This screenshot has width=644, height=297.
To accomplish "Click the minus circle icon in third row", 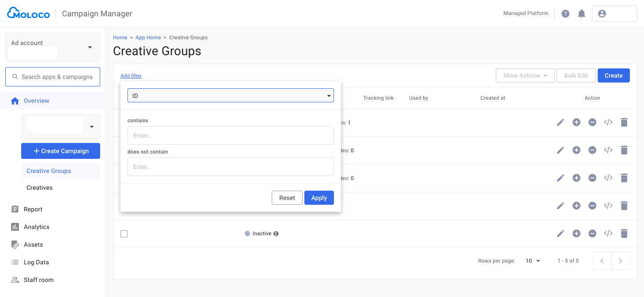I will point(592,178).
